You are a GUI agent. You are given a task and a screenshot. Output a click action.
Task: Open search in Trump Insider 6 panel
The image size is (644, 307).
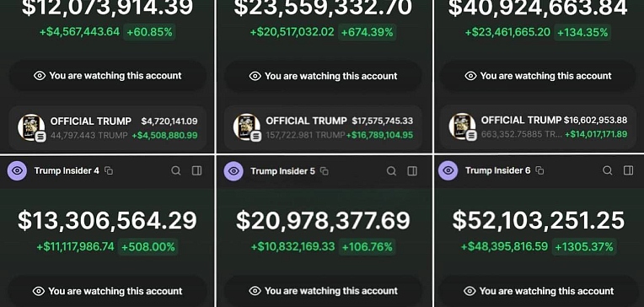pos(608,170)
